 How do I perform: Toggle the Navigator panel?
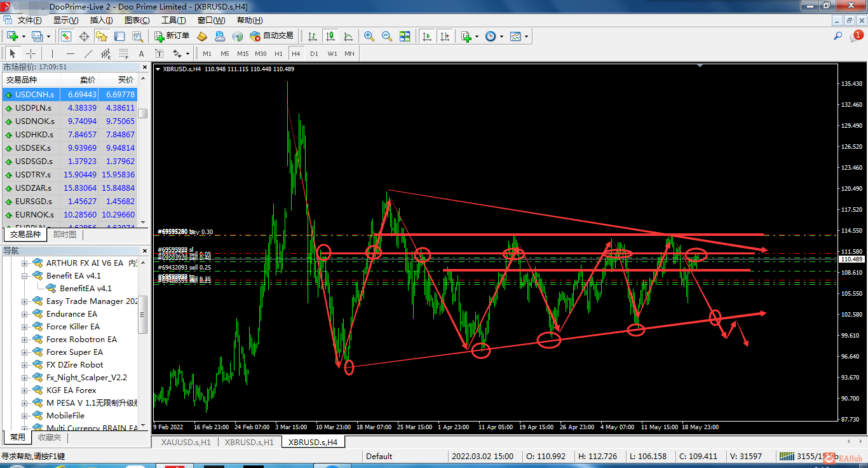(102, 36)
